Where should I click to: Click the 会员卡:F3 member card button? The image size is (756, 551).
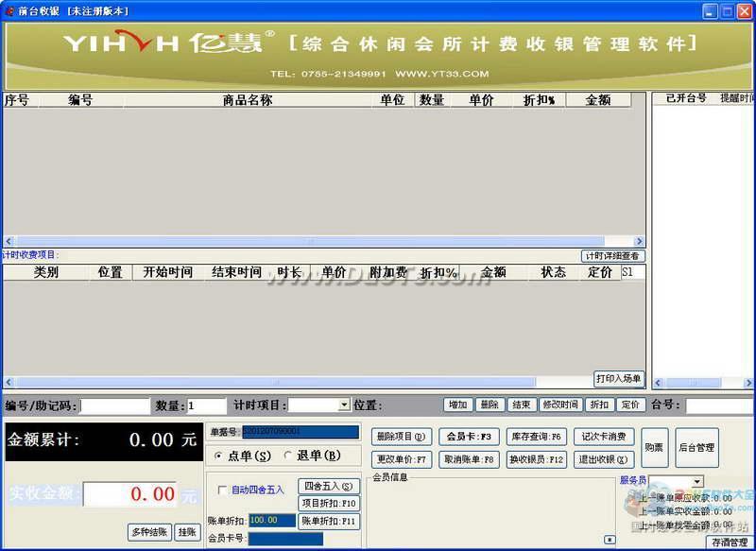[468, 437]
